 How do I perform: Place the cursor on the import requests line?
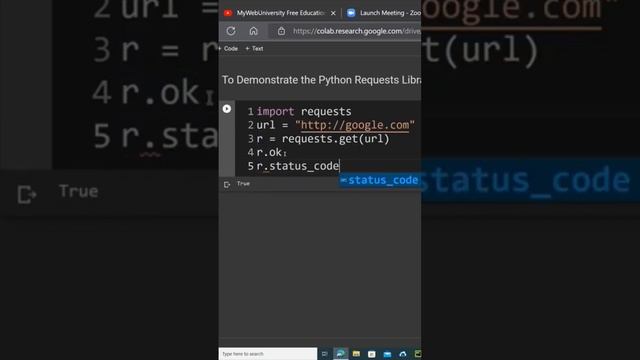click(x=304, y=111)
